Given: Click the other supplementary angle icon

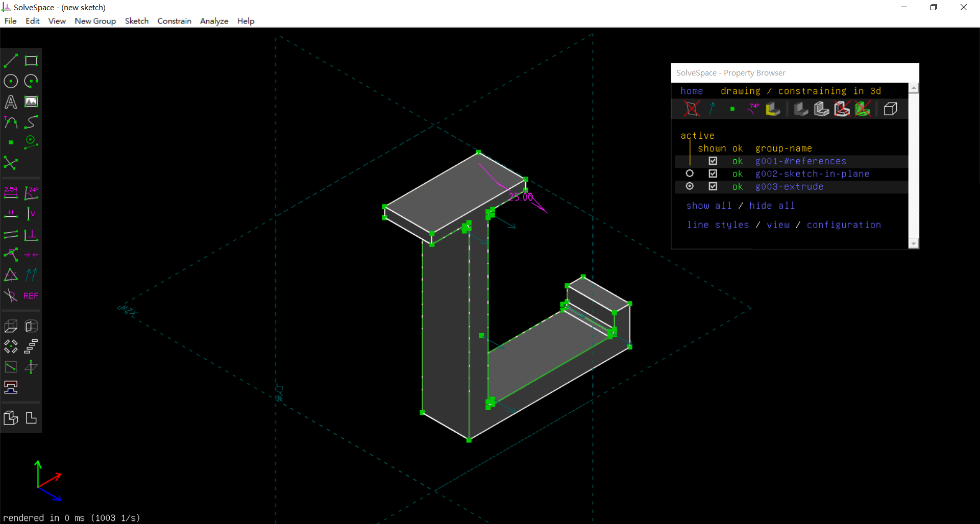Looking at the screenshot, I should coord(11,295).
